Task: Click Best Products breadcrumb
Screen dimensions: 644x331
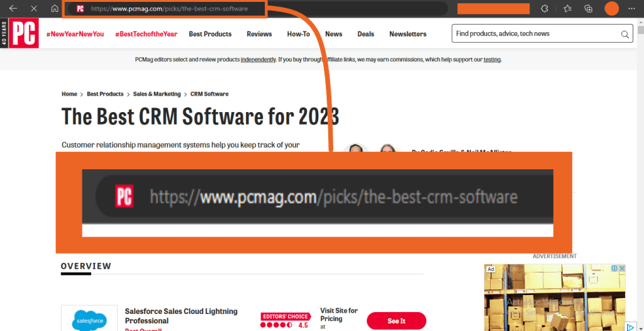Action: 105,94
